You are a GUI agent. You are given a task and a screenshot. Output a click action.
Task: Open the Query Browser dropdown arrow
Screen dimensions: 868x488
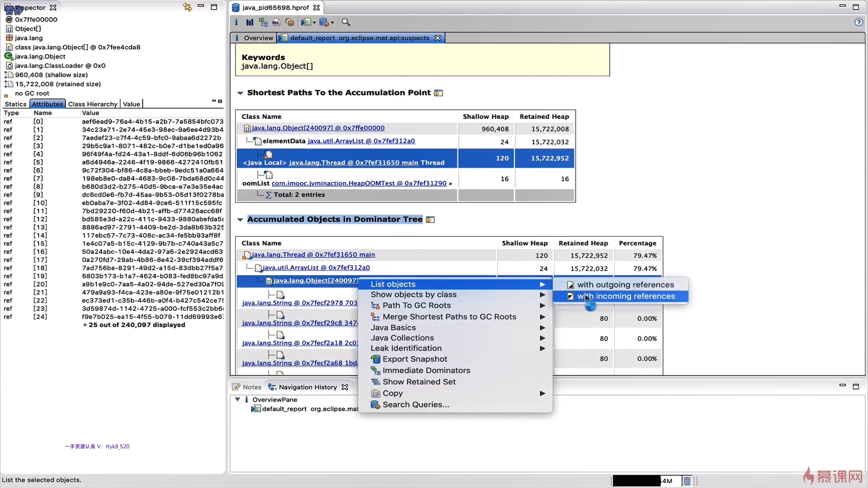[332, 23]
